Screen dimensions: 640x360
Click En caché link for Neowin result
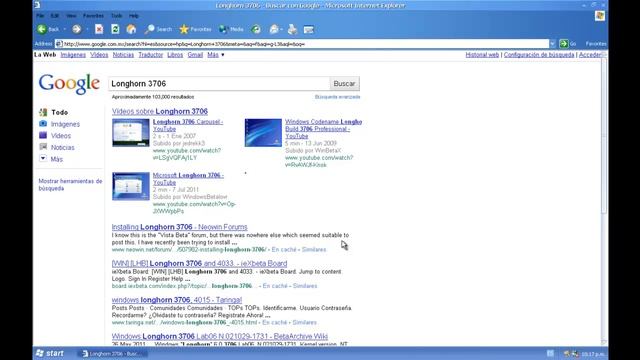coord(284,249)
